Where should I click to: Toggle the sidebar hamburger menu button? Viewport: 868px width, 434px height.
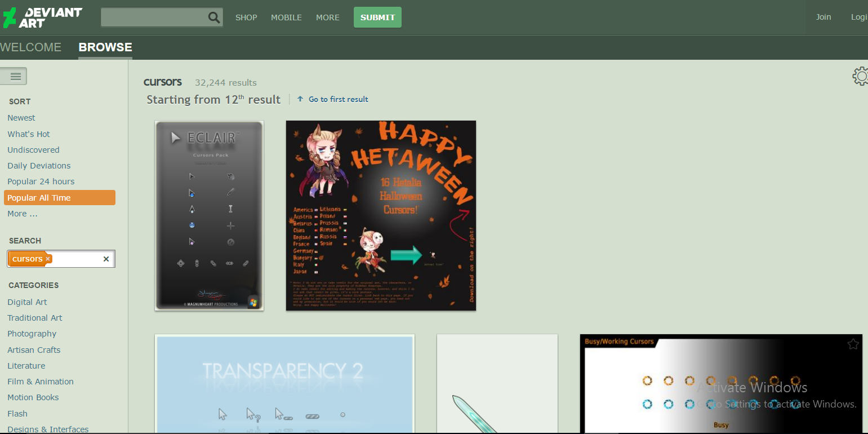[x=14, y=76]
